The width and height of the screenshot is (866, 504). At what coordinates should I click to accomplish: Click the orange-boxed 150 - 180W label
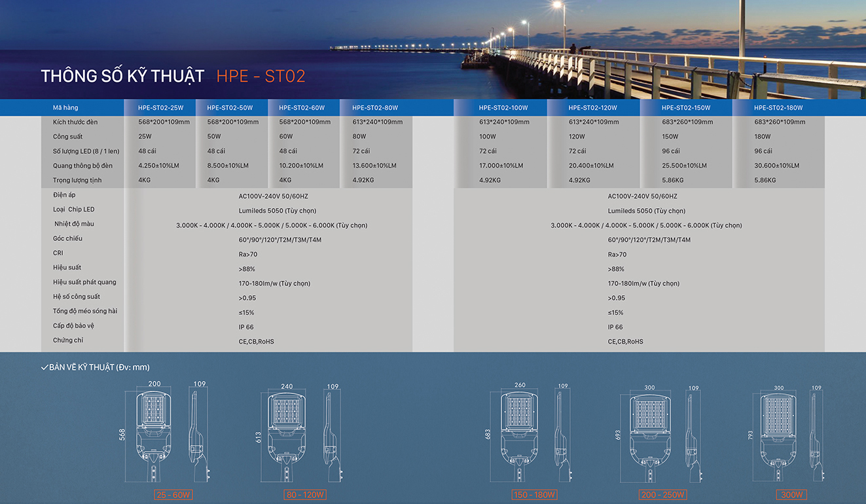tap(535, 495)
